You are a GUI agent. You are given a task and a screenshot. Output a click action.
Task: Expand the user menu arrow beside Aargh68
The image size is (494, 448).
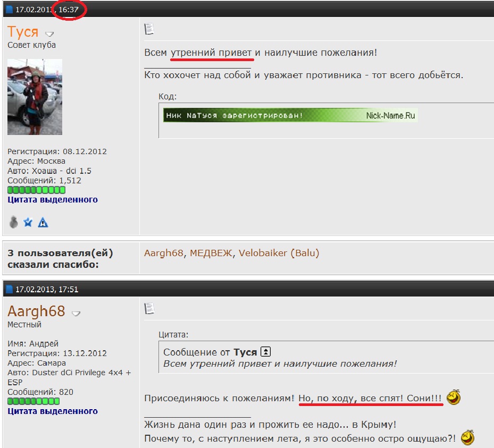pos(77,313)
